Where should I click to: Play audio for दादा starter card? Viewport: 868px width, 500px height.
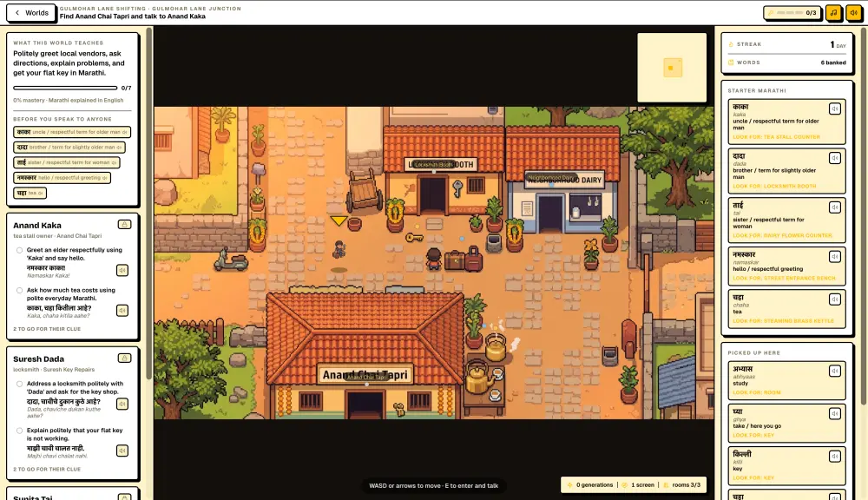coord(835,158)
